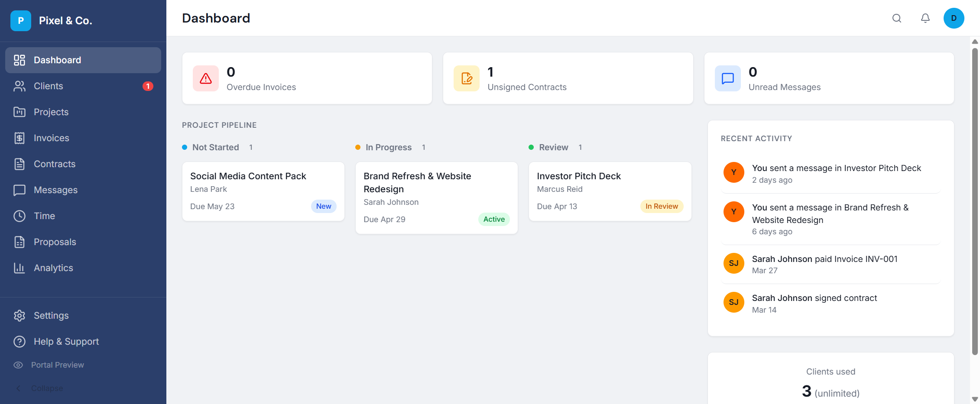980x404 pixels.
Task: Open Settings from the sidebar
Action: tap(51, 316)
